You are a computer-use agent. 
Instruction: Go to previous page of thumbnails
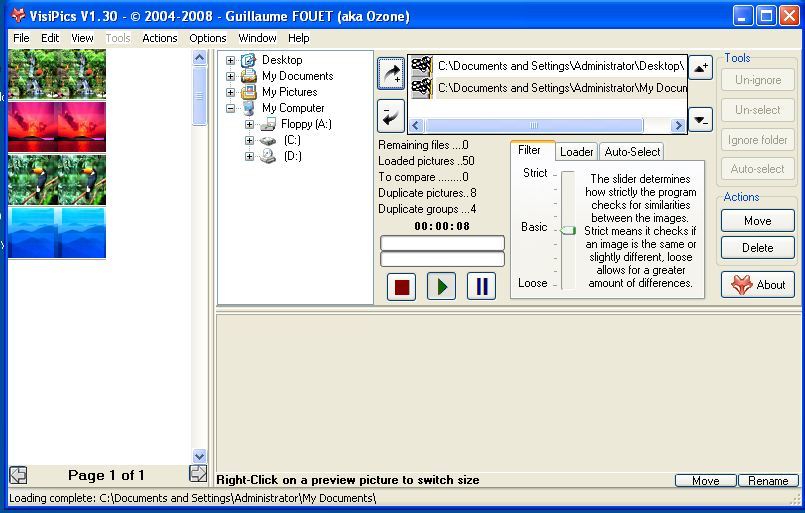(18, 475)
